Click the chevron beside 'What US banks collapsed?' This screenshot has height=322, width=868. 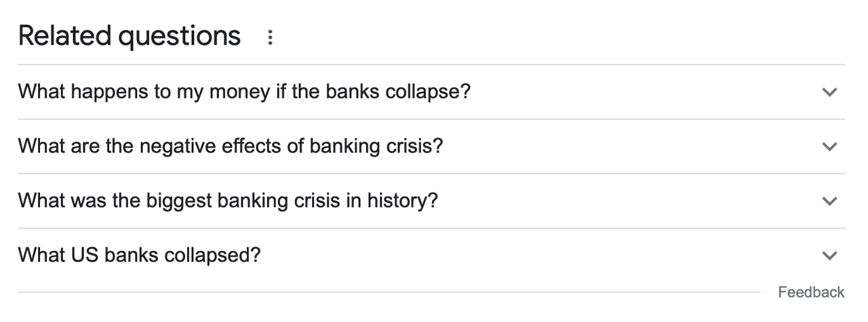tap(829, 256)
